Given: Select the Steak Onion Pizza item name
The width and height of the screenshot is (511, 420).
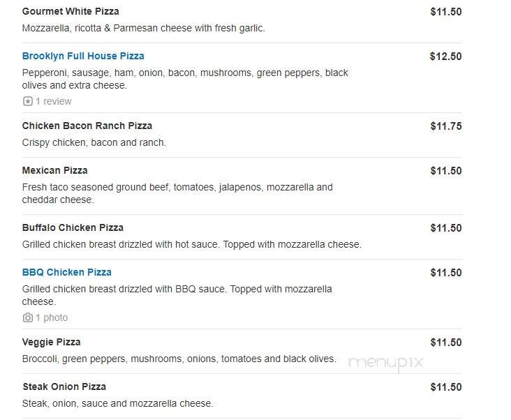Looking at the screenshot, I should (64, 387).
